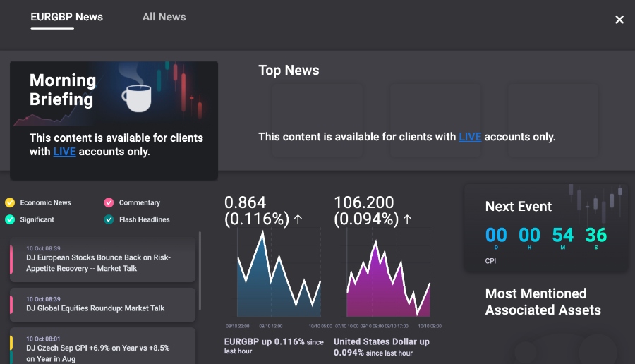Click the 54 minutes countdown value
The image size is (635, 364).
click(x=563, y=235)
